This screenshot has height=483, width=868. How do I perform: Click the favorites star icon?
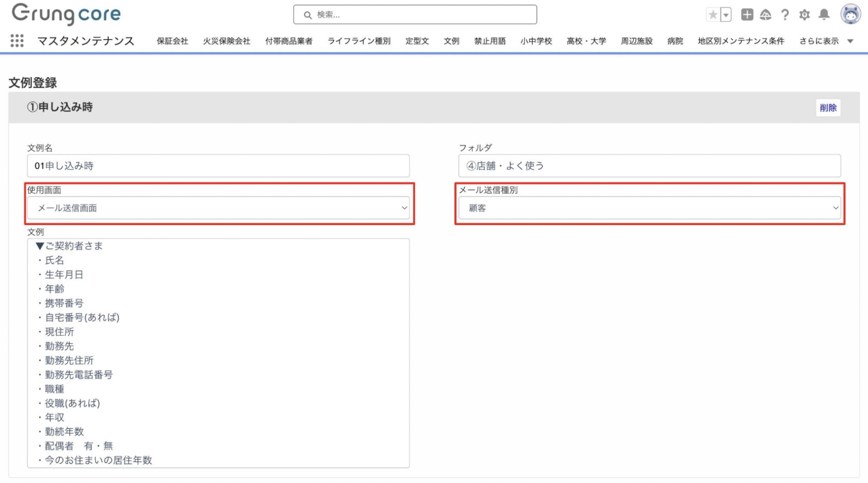click(x=713, y=15)
